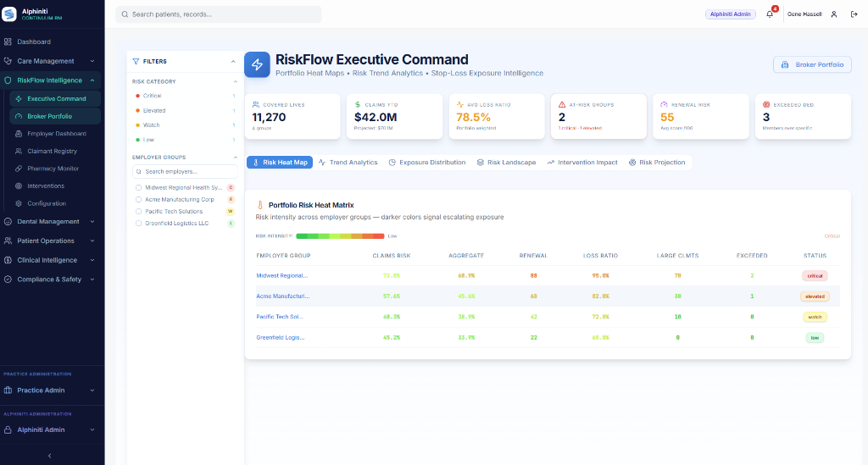This screenshot has height=465, width=868.
Task: Expand the Patient Operations menu chevron
Action: 92,241
